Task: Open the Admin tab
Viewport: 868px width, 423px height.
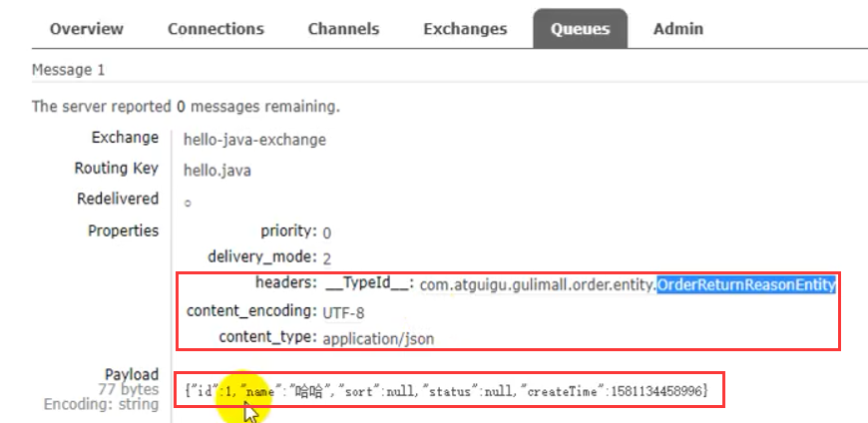Action: coord(678,29)
